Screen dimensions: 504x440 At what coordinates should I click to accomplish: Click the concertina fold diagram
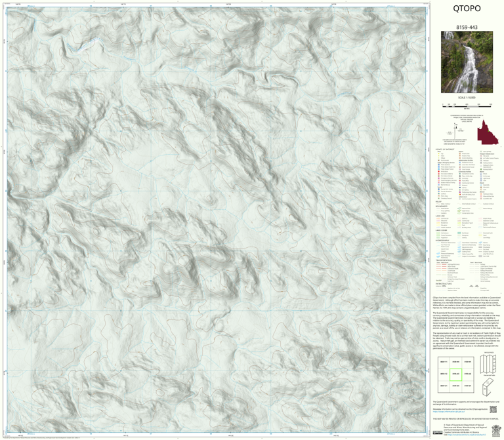pyautogui.click(x=488, y=364)
